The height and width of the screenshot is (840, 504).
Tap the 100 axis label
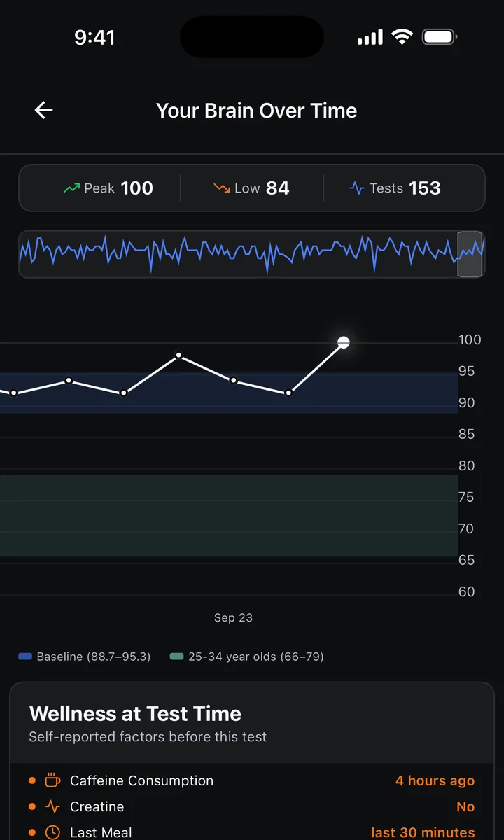pos(470,339)
